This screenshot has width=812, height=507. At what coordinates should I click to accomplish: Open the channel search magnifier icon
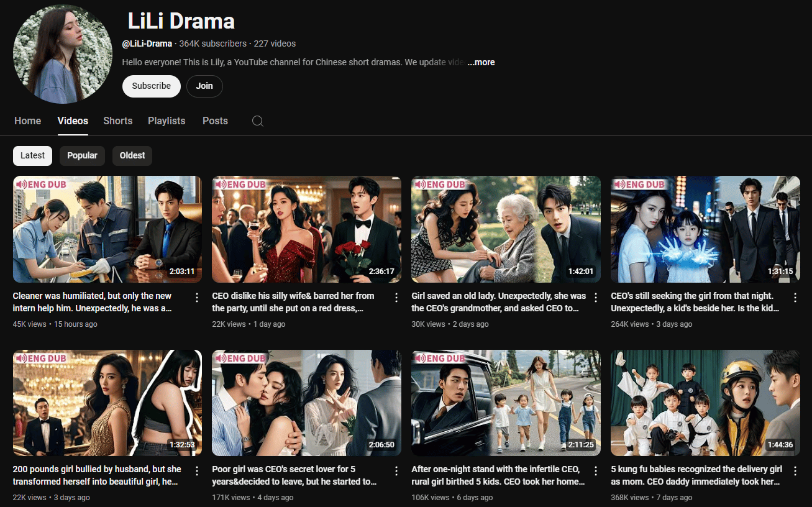(x=258, y=121)
